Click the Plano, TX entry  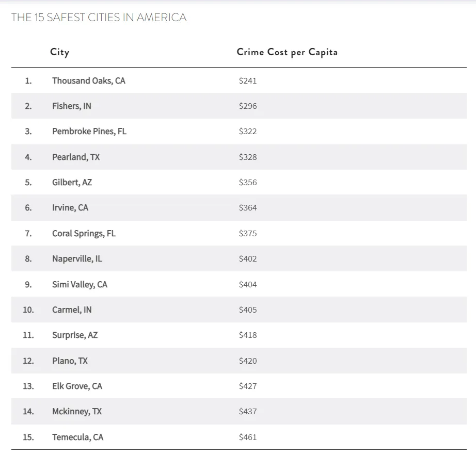[x=70, y=361]
